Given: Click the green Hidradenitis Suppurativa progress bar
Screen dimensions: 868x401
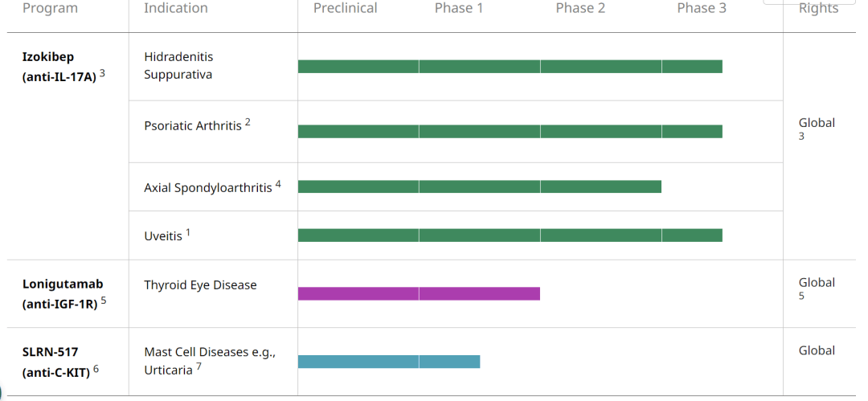Looking at the screenshot, I should 510,67.
